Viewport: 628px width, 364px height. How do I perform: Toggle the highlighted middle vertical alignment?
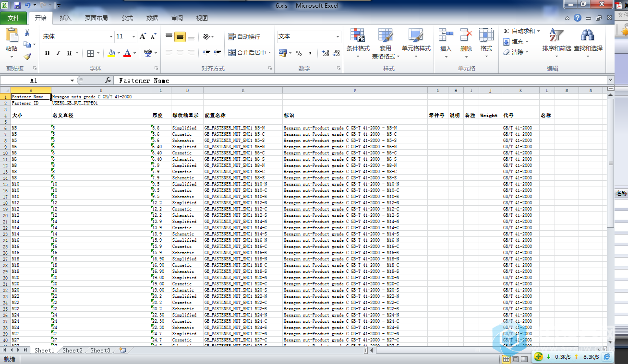[x=180, y=37]
